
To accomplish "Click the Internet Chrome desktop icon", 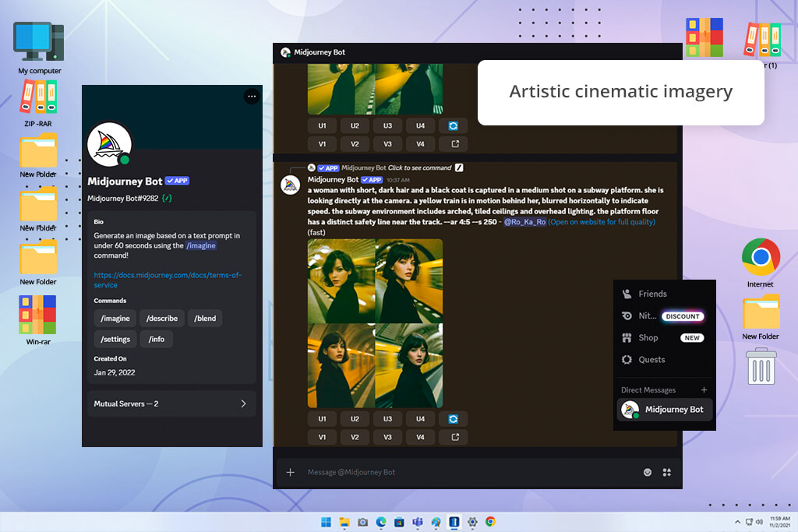I will coord(761,263).
